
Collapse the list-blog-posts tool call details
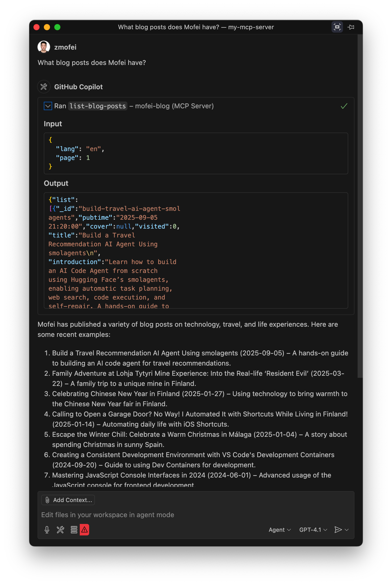click(48, 106)
